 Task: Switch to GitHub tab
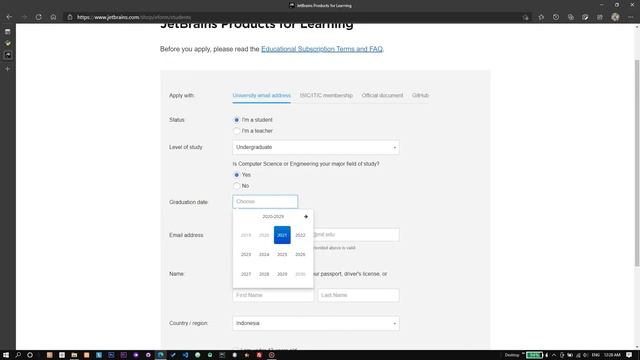[420, 96]
